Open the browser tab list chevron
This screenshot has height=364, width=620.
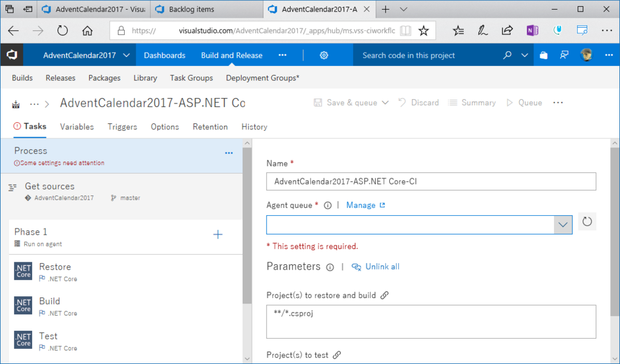coord(403,9)
